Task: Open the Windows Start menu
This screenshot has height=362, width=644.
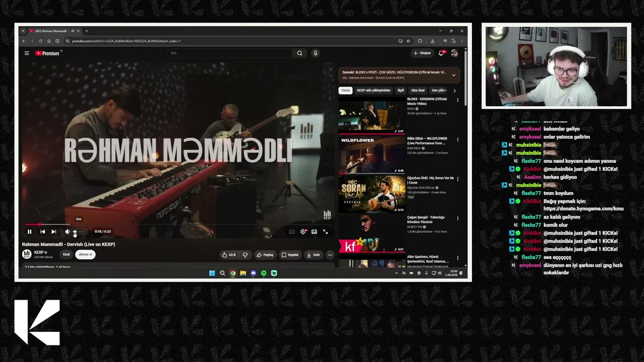Action: (x=212, y=273)
